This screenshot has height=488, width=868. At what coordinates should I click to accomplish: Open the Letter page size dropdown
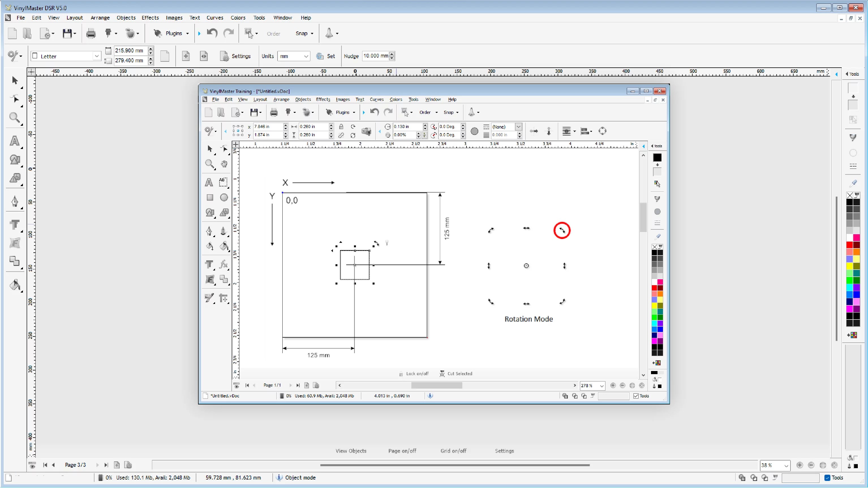97,56
